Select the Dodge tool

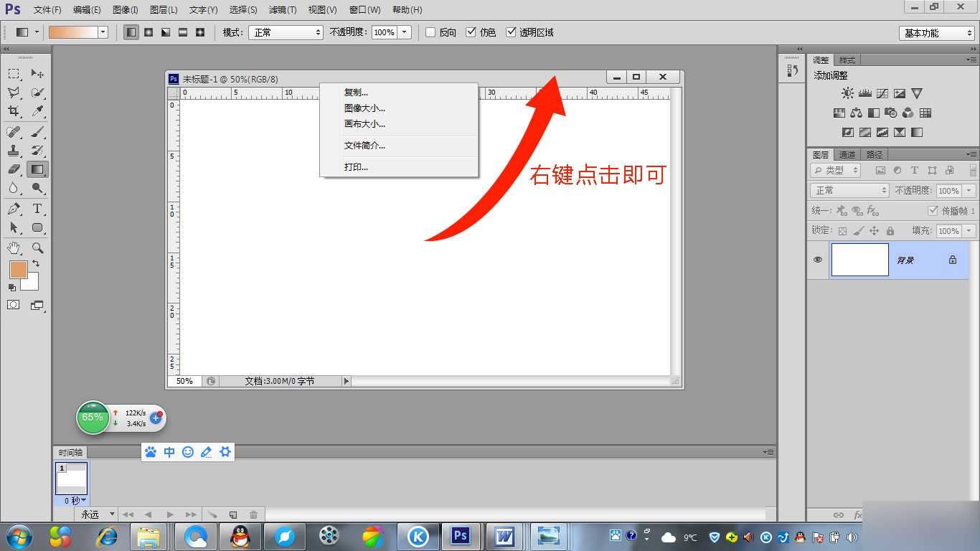37,188
